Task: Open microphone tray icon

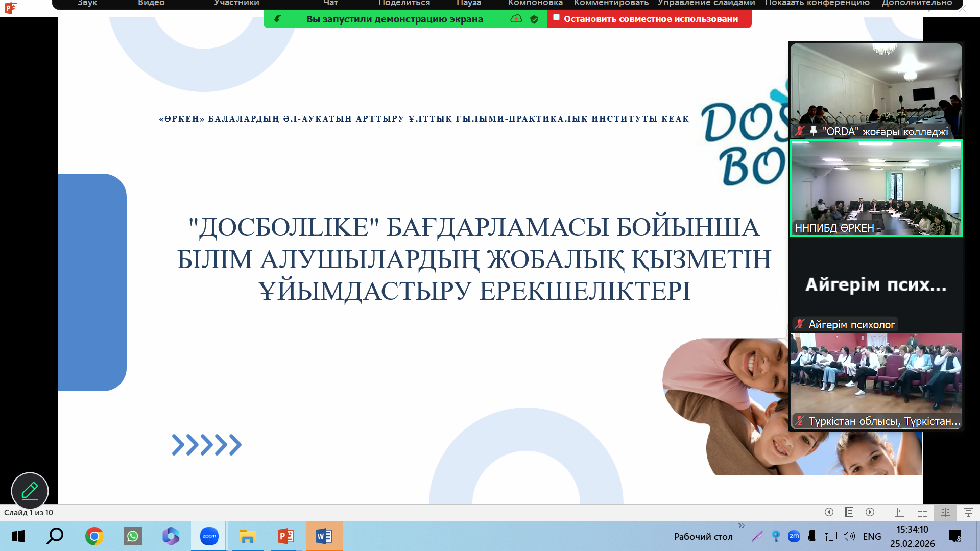Action: [812, 536]
